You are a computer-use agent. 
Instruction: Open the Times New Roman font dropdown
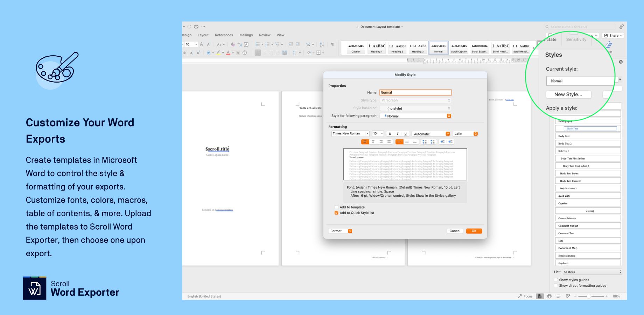tap(350, 134)
